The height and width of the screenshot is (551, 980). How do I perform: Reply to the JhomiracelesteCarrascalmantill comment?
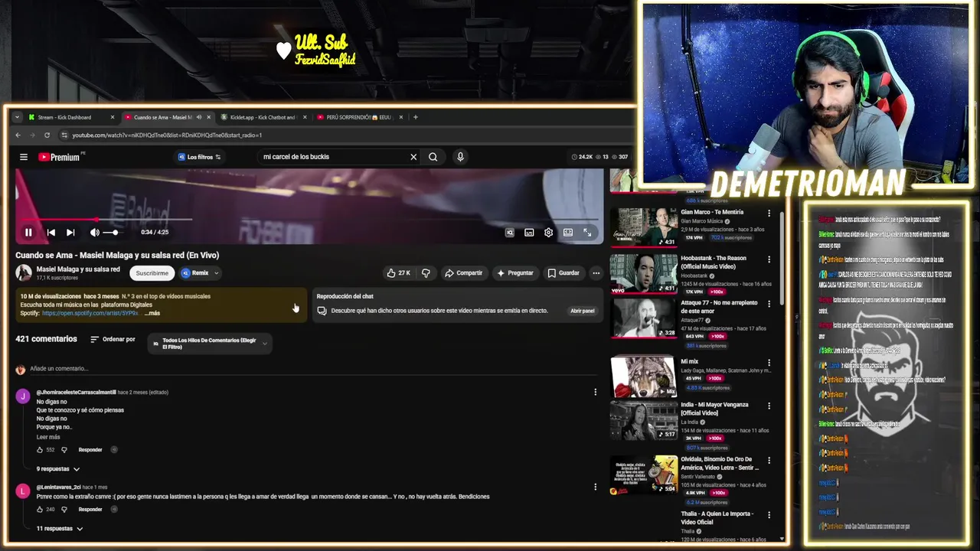point(90,450)
